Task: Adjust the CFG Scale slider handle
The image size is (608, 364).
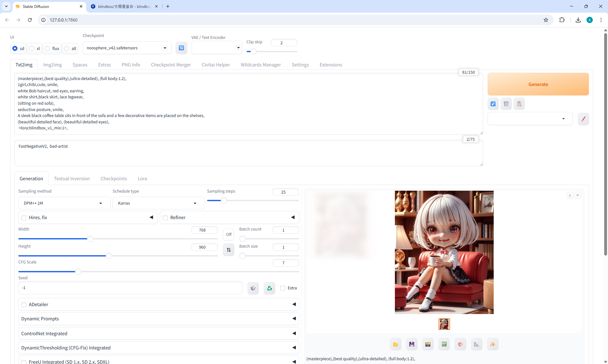Action: point(78,272)
